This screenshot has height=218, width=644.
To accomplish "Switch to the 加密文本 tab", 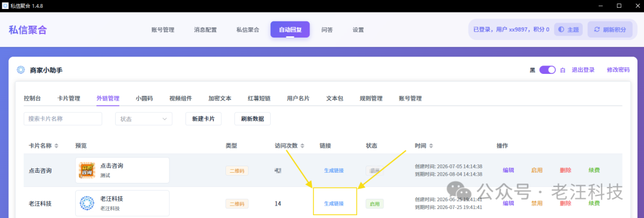I will 219,98.
